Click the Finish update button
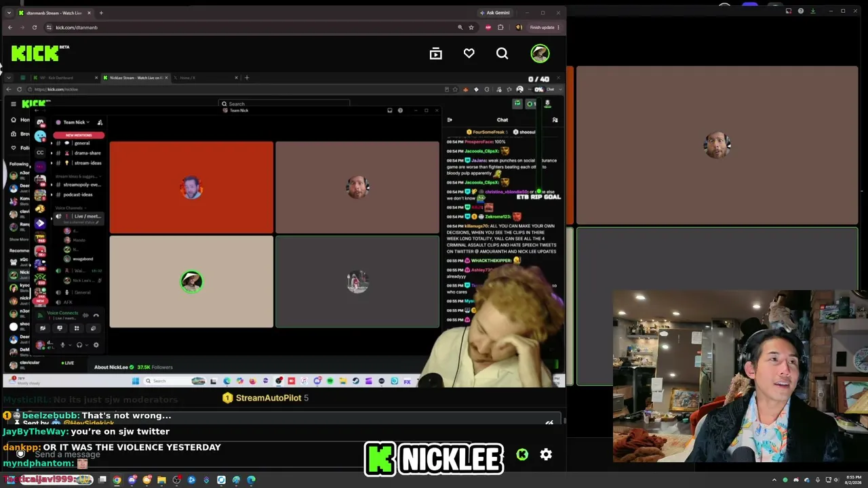 point(546,27)
